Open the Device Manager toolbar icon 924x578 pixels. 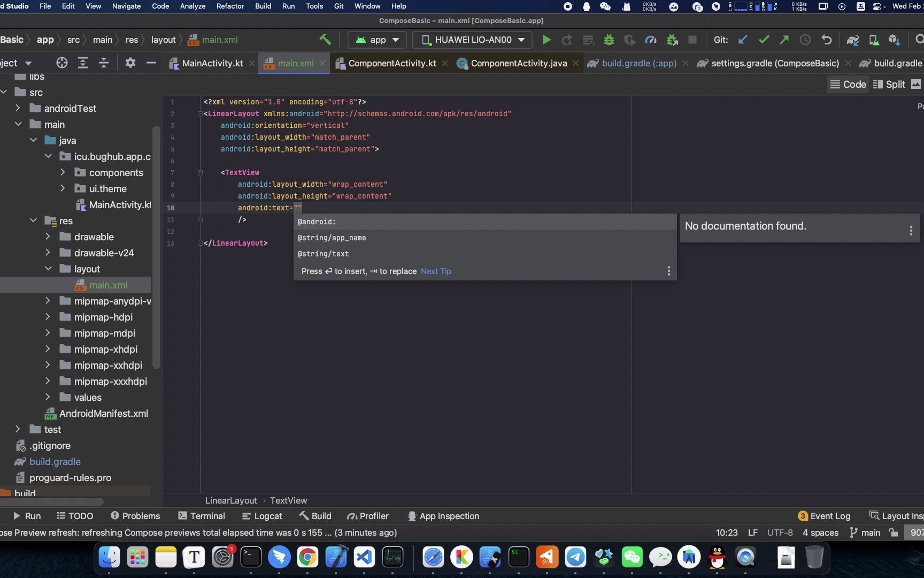[874, 40]
